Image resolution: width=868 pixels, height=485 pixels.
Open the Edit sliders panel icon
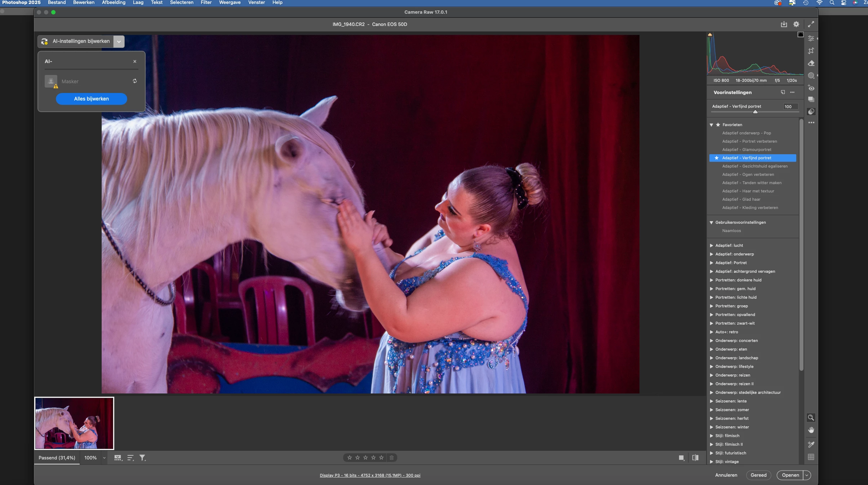(811, 39)
